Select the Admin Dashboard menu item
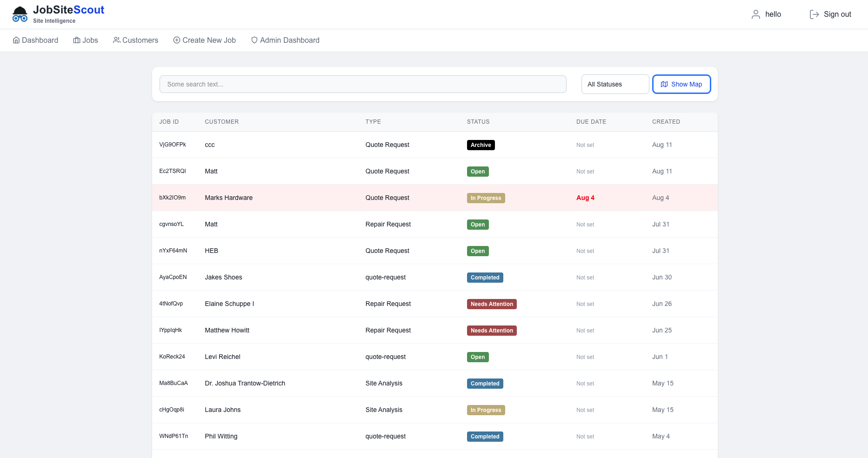This screenshot has height=458, width=868. coord(290,40)
